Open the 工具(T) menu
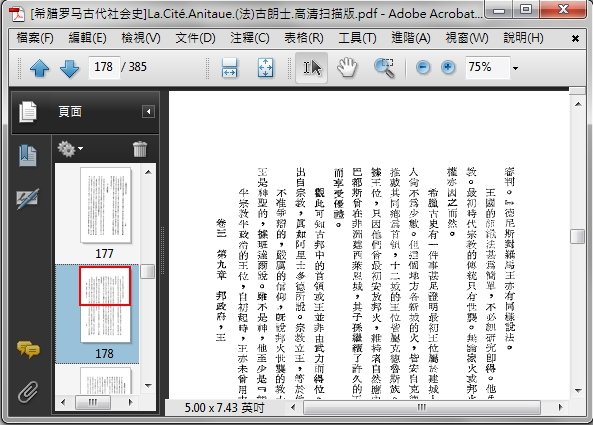This screenshot has width=593, height=425. (357, 38)
